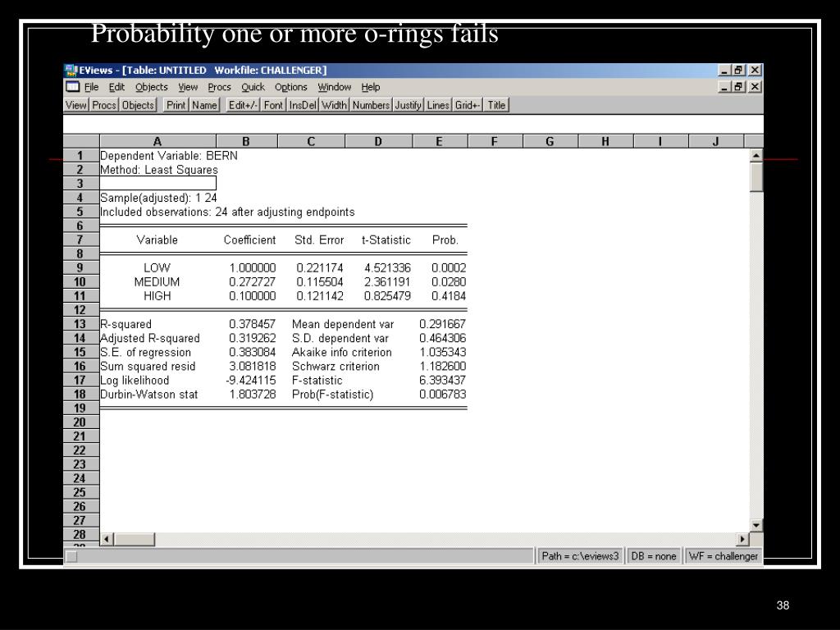Toggle Grid+- gridlines button
The image size is (840, 630).
(467, 105)
